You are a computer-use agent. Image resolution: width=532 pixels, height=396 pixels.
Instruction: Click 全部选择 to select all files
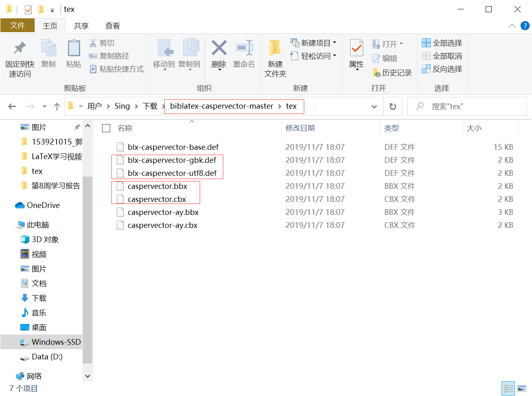442,42
